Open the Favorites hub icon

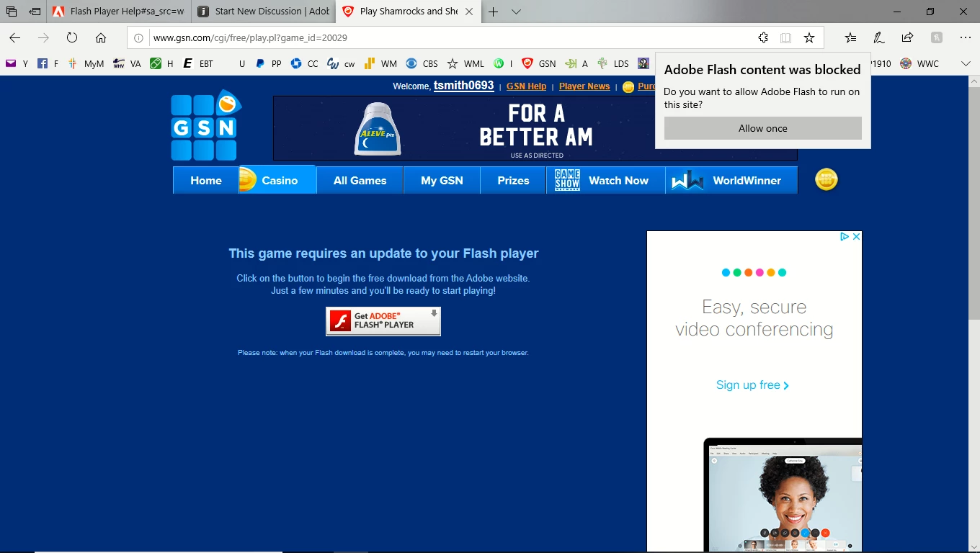851,38
